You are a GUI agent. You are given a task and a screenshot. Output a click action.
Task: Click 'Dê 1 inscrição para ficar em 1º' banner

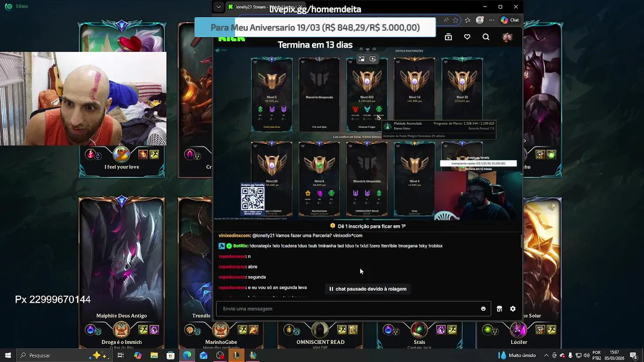(x=368, y=226)
